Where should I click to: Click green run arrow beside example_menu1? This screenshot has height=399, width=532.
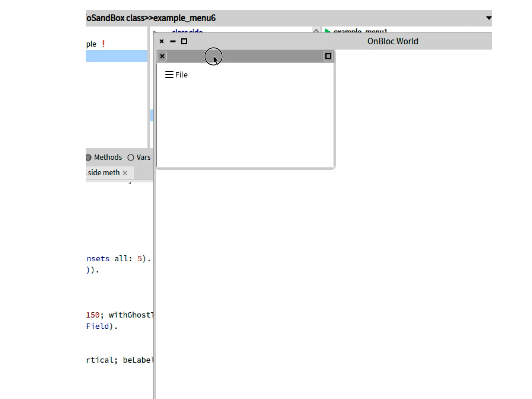327,31
